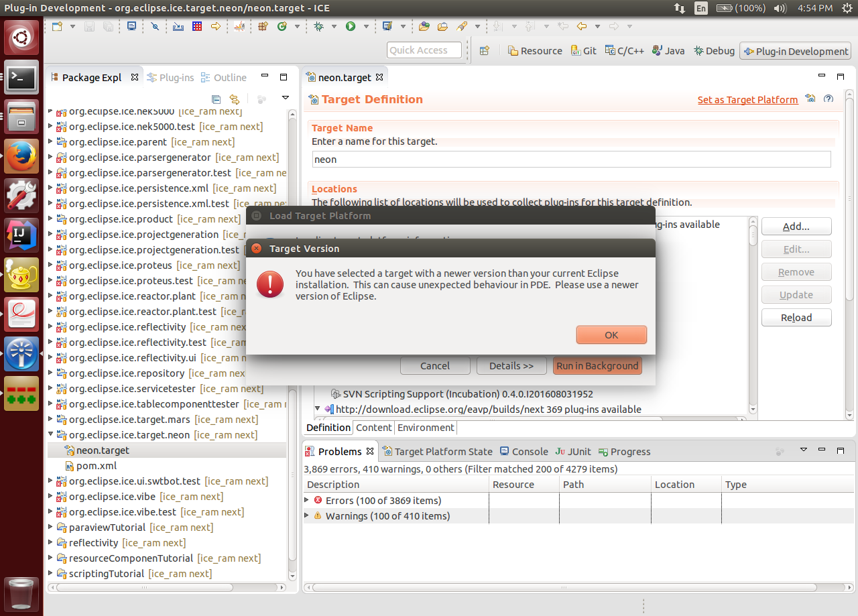Expand the org.eclipse.ice.vibe project
Image resolution: width=858 pixels, height=616 pixels.
(51, 497)
